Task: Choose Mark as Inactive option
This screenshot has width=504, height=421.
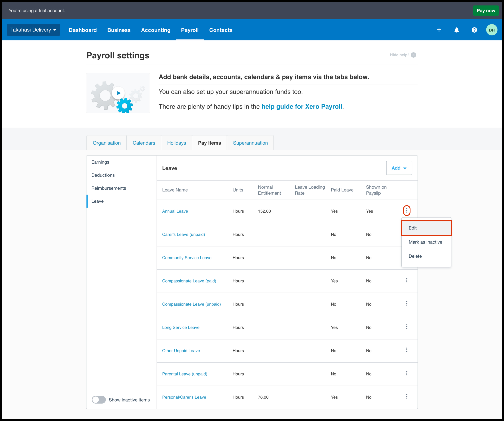Action: coord(425,242)
